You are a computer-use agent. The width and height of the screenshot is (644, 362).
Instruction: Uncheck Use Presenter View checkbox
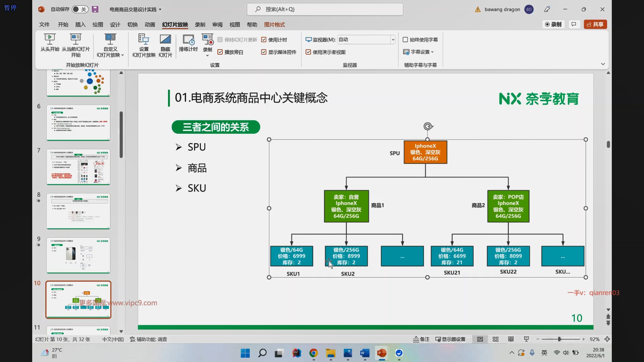click(308, 52)
